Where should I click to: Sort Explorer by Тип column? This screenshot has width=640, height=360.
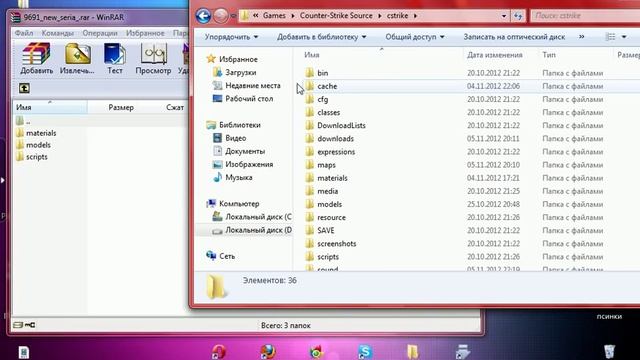click(x=549, y=55)
